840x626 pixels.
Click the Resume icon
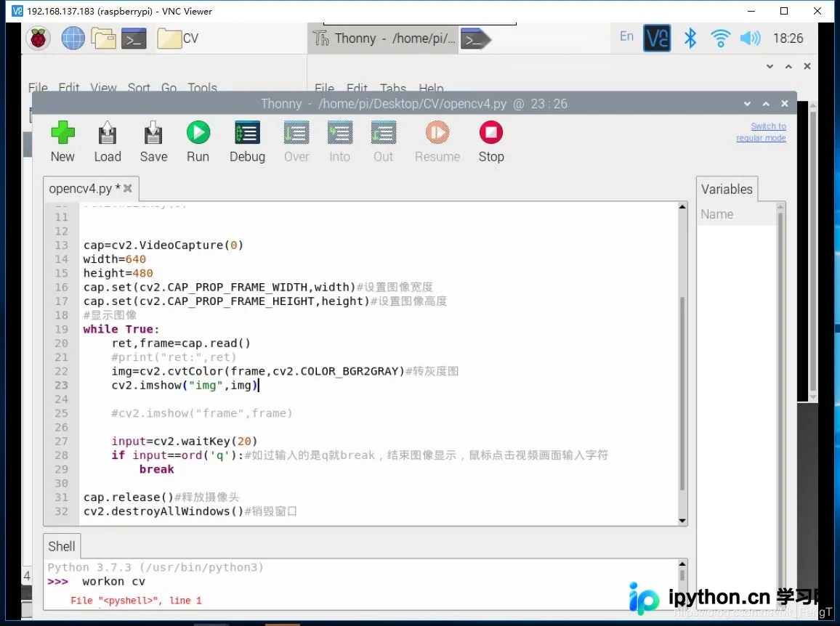pos(437,132)
